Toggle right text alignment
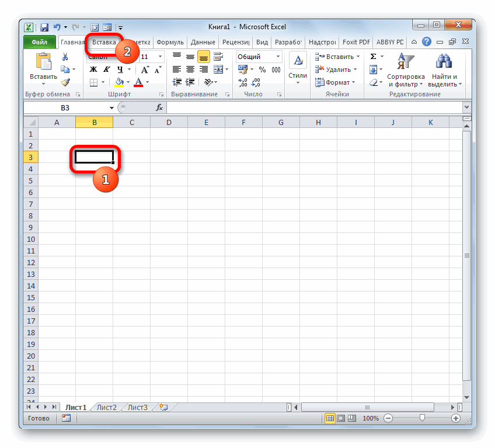495x448 pixels. coord(204,70)
